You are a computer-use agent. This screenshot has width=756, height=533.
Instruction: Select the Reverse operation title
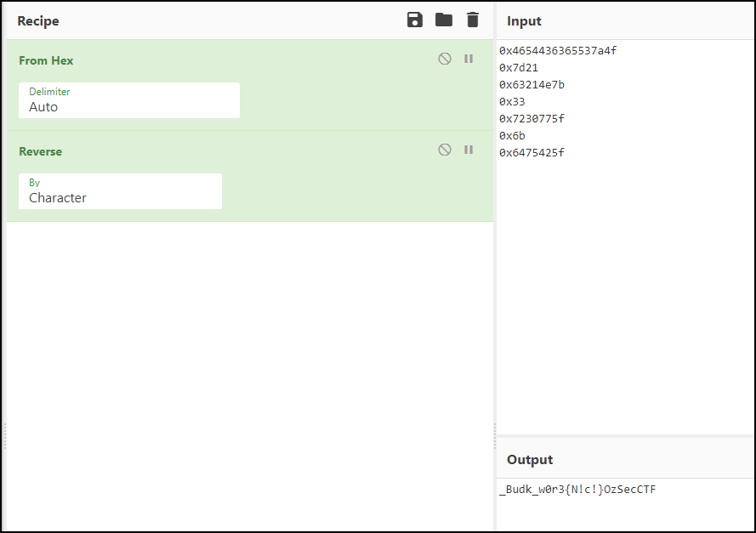(40, 151)
